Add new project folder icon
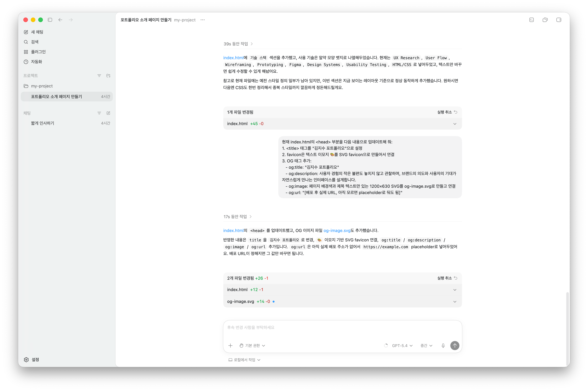Screen dimensions: 588x391 pos(108,76)
